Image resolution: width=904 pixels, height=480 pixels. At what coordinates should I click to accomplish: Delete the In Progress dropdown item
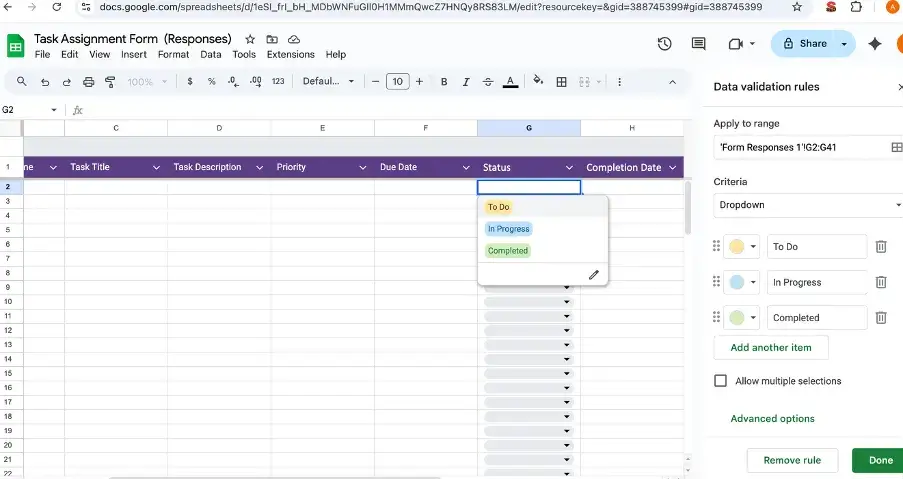coord(881,282)
